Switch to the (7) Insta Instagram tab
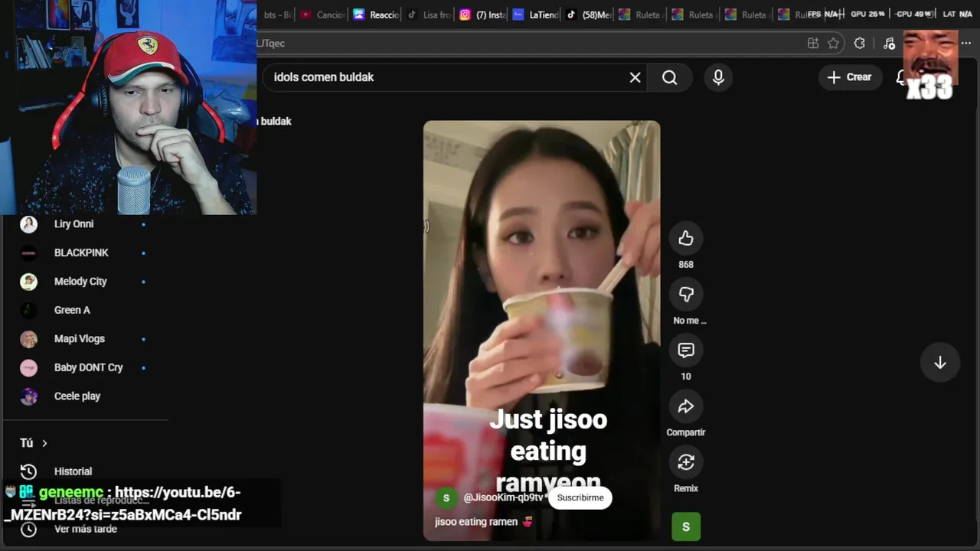 coord(482,15)
